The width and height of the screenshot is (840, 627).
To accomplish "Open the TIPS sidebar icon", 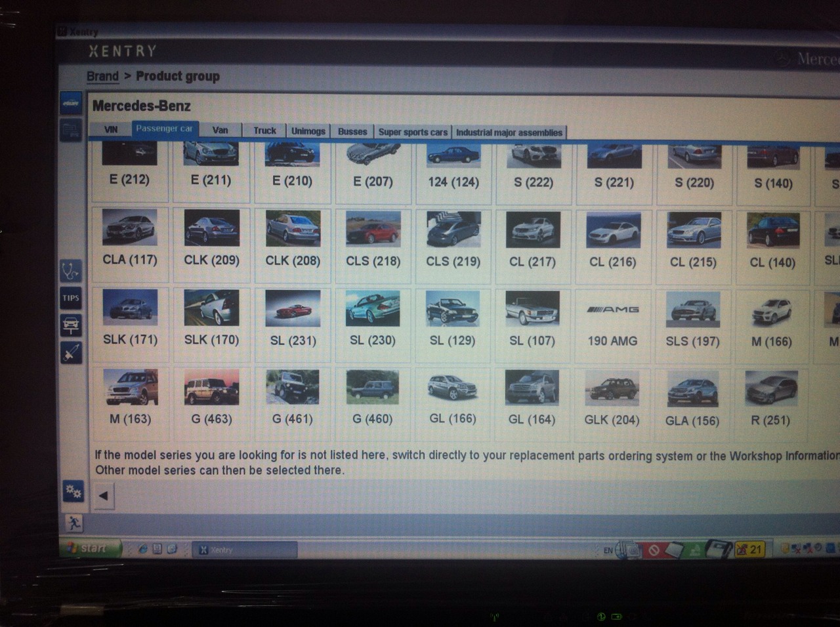I will [70, 298].
